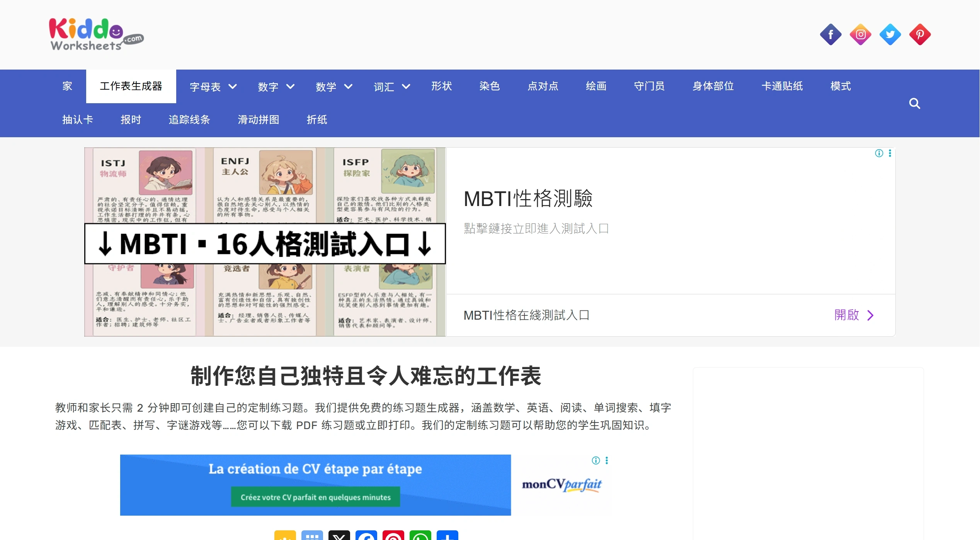Click the 数字 menu label
980x540 pixels.
tap(268, 87)
